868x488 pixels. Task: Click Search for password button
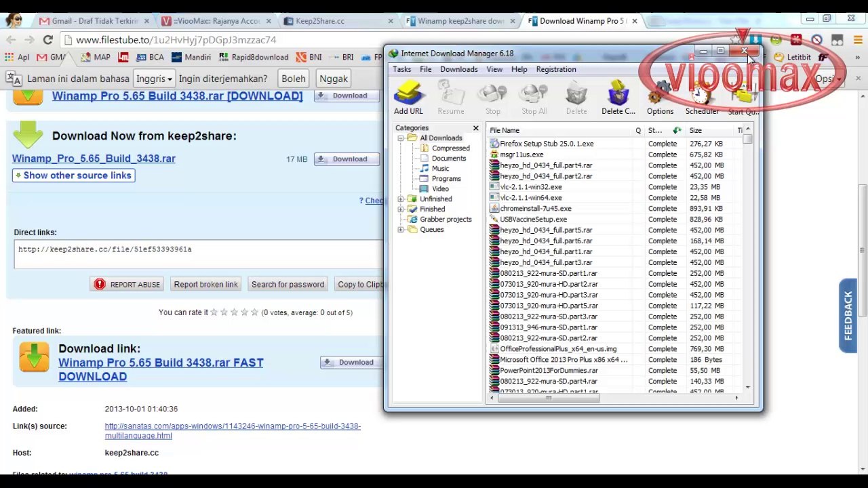pyautogui.click(x=288, y=285)
